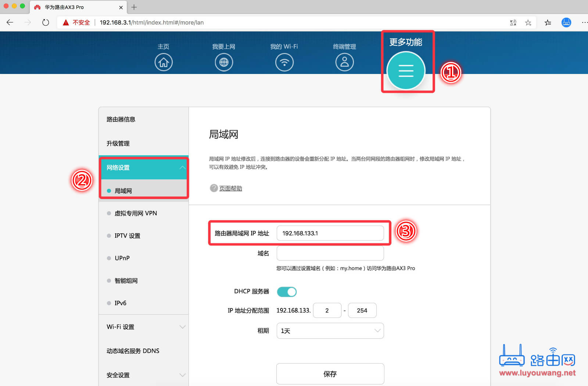
Task: Open the 更多功能 hamburger menu icon
Action: [406, 70]
